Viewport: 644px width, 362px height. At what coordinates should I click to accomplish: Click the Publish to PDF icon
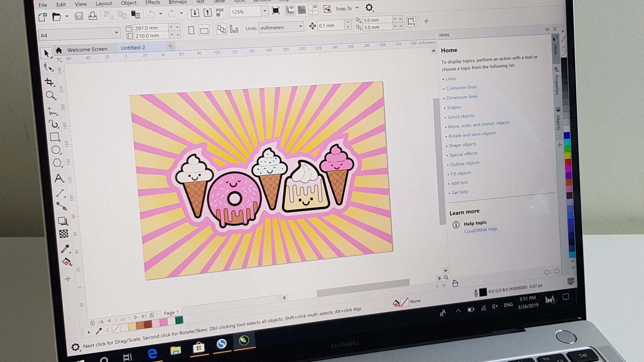(x=219, y=12)
